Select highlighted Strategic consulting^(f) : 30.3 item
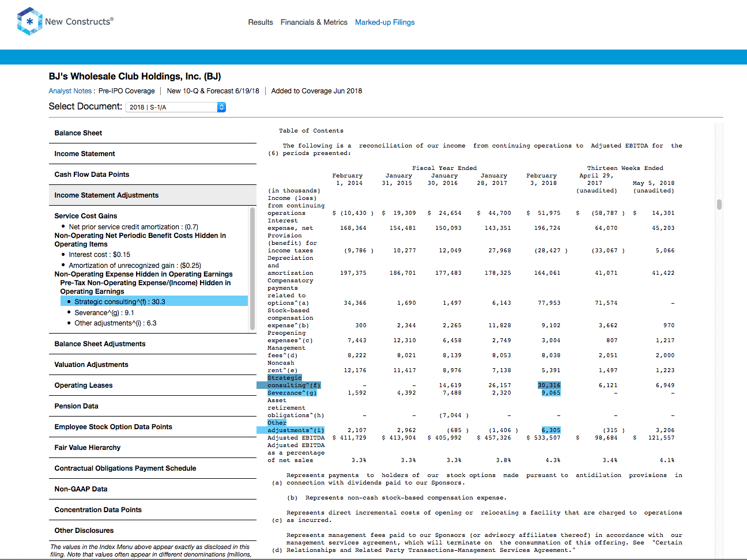747x560 pixels. 154,301
